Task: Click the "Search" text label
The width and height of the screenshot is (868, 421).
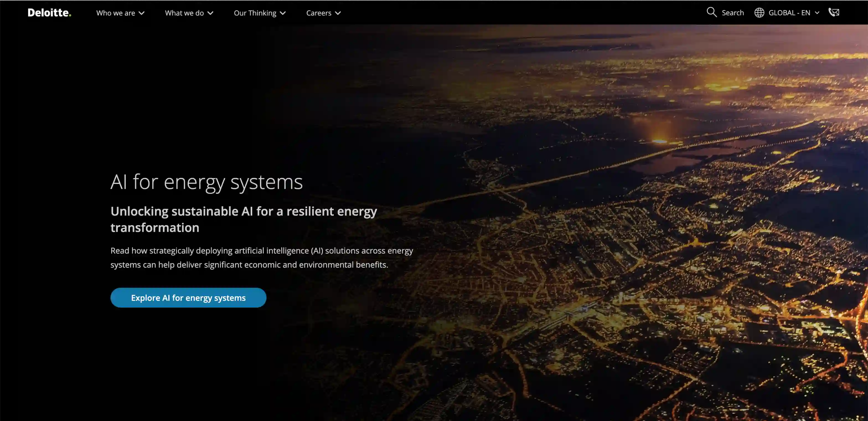Action: point(733,12)
